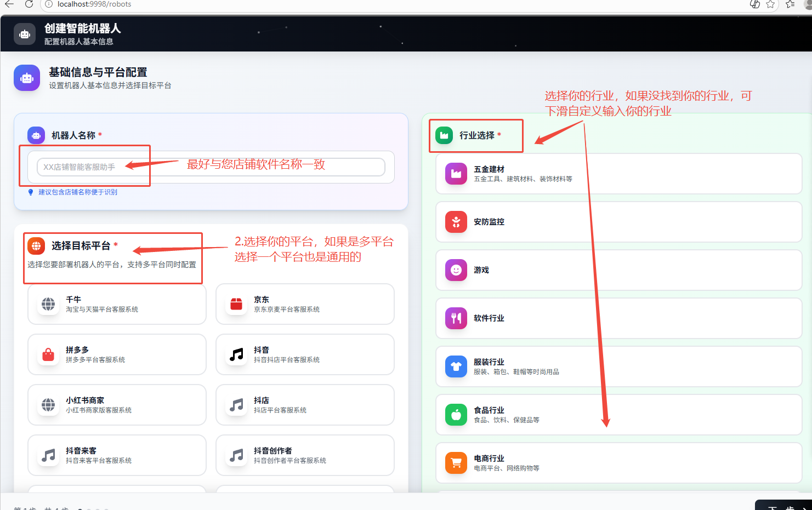The image size is (812, 510).
Task: Select the 抖店 platform card
Action: click(305, 405)
